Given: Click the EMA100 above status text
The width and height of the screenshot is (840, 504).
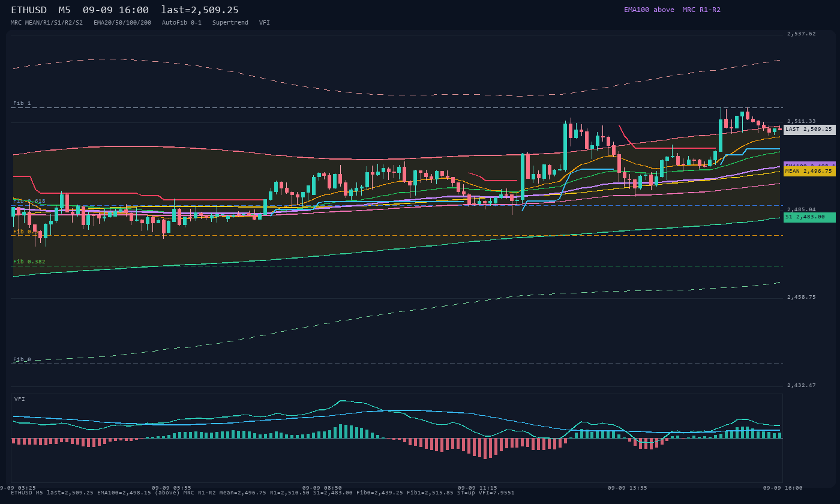Looking at the screenshot, I should tap(649, 10).
